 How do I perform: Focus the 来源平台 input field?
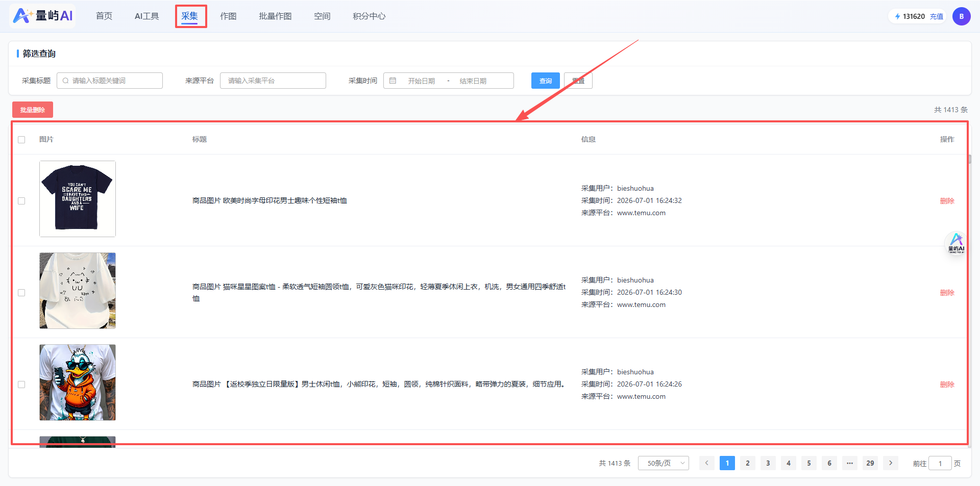point(273,81)
